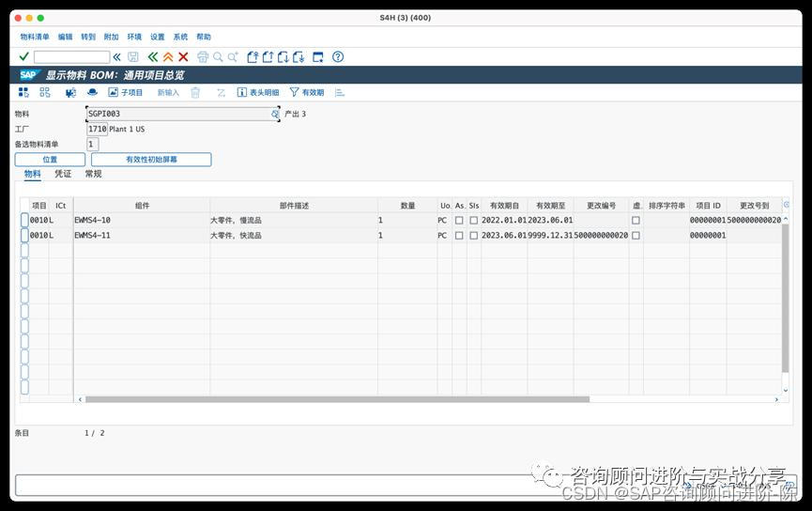Click the table's vertical scrollbar
Image resolution: width=812 pixels, height=511 pixels.
[x=785, y=298]
